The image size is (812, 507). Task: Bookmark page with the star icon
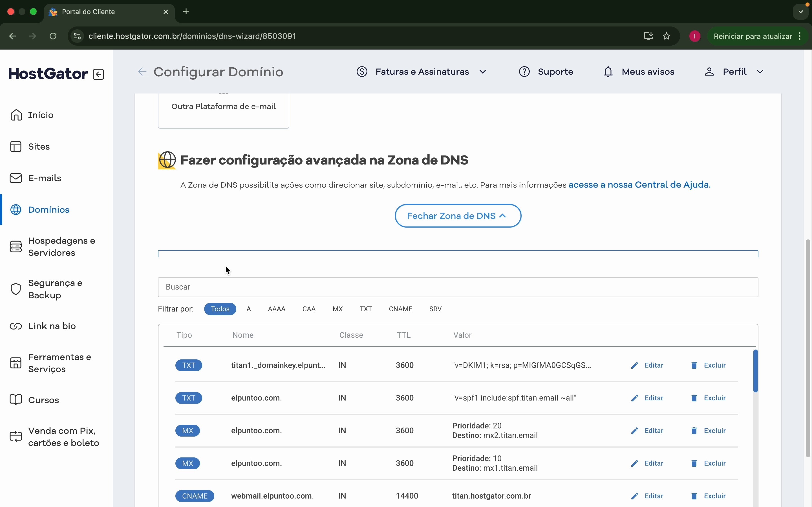pos(667,36)
